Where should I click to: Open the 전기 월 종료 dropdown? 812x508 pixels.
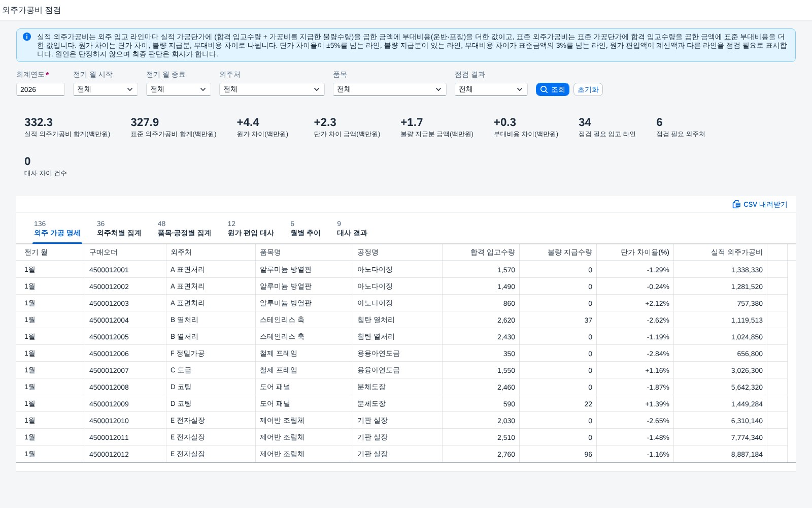tap(179, 89)
